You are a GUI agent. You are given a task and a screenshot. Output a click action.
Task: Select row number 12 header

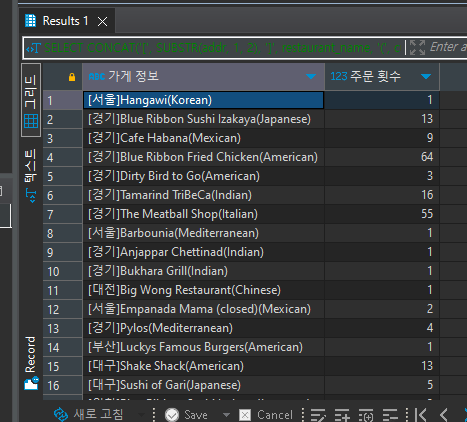(x=62, y=309)
